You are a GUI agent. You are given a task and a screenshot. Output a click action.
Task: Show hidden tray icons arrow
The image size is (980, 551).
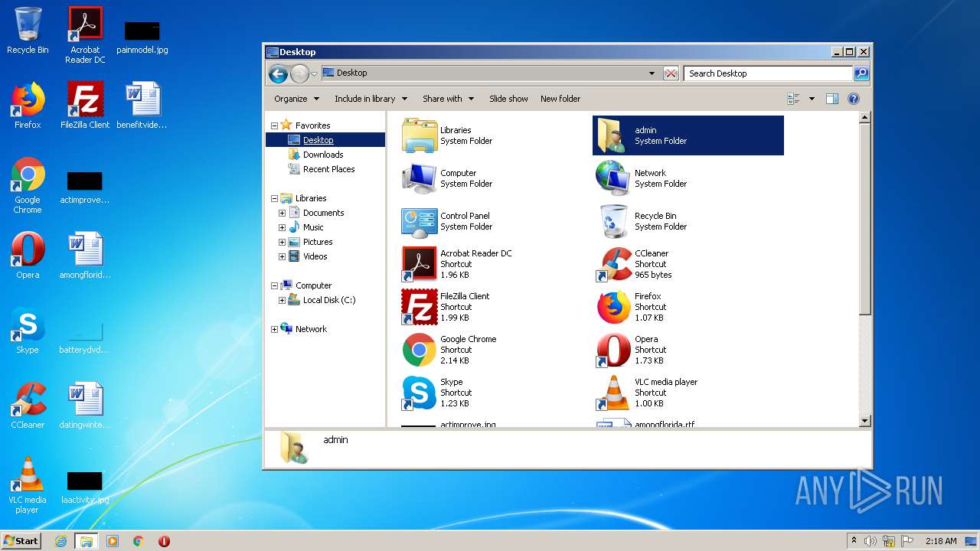(x=854, y=540)
